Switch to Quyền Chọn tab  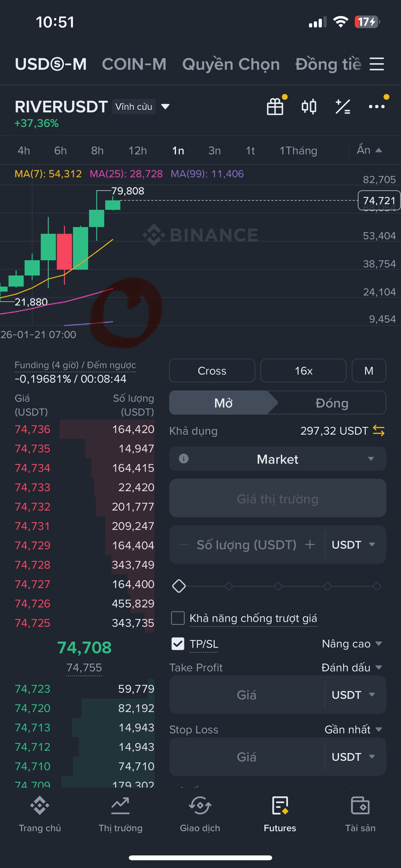pos(231,64)
